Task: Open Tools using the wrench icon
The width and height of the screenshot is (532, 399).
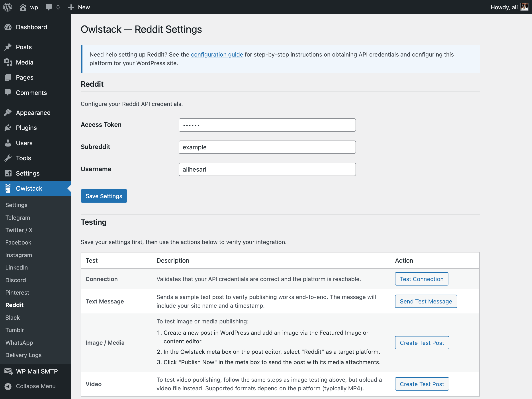Action: coord(8,158)
